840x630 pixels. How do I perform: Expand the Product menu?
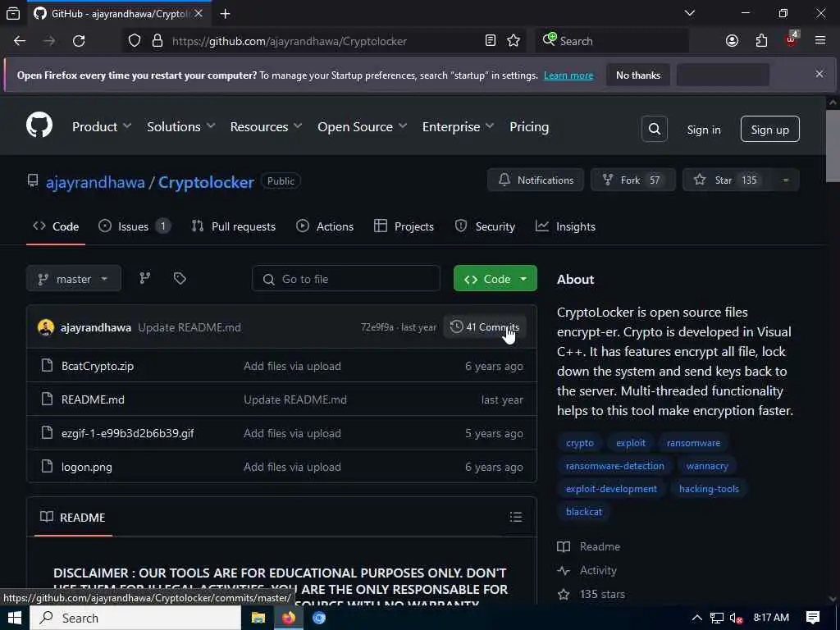click(x=102, y=127)
